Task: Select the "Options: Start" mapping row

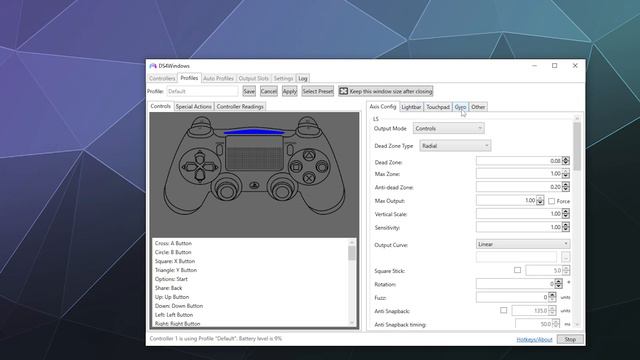Action: (171, 279)
